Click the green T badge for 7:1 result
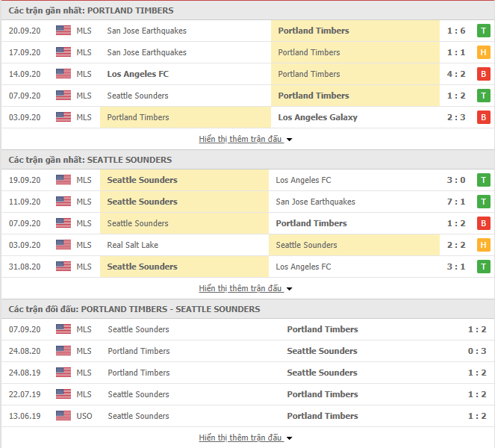Viewport: 495px width, 448px height. pyautogui.click(x=483, y=202)
